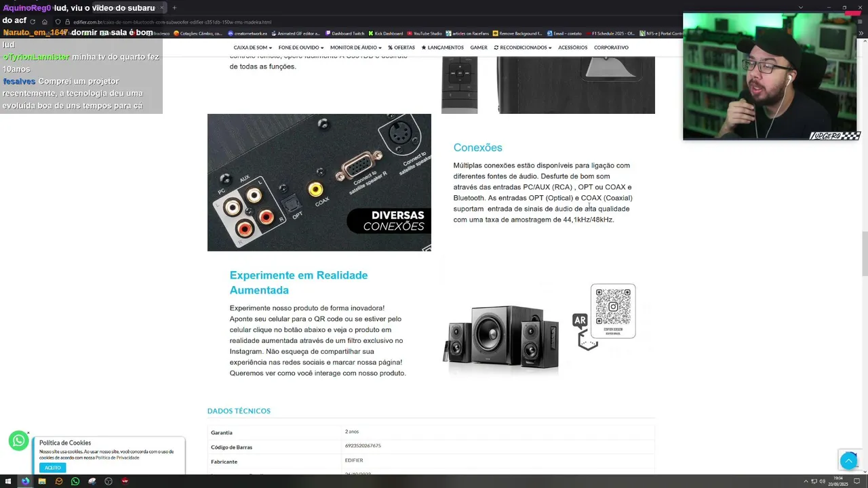Select the Garantia row label
868x488 pixels.
[222, 432]
